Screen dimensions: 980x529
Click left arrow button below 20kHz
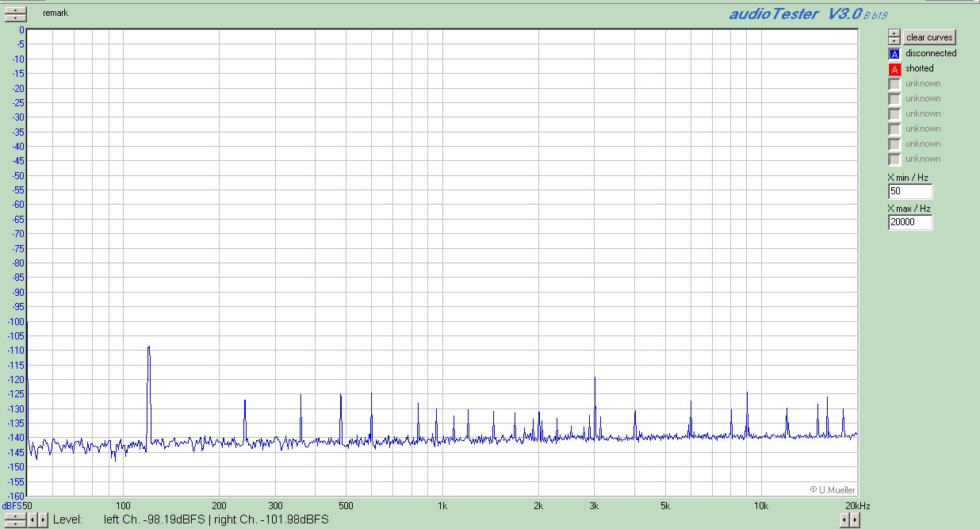tap(845, 520)
